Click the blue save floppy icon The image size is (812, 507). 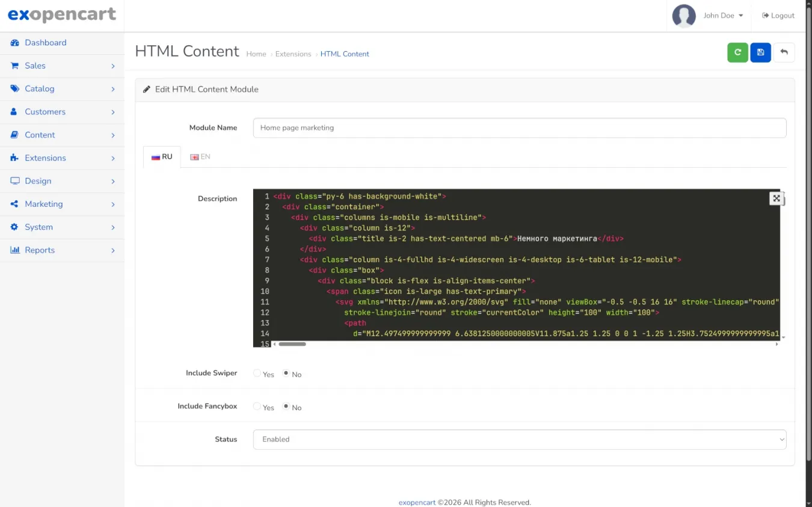[x=760, y=52]
